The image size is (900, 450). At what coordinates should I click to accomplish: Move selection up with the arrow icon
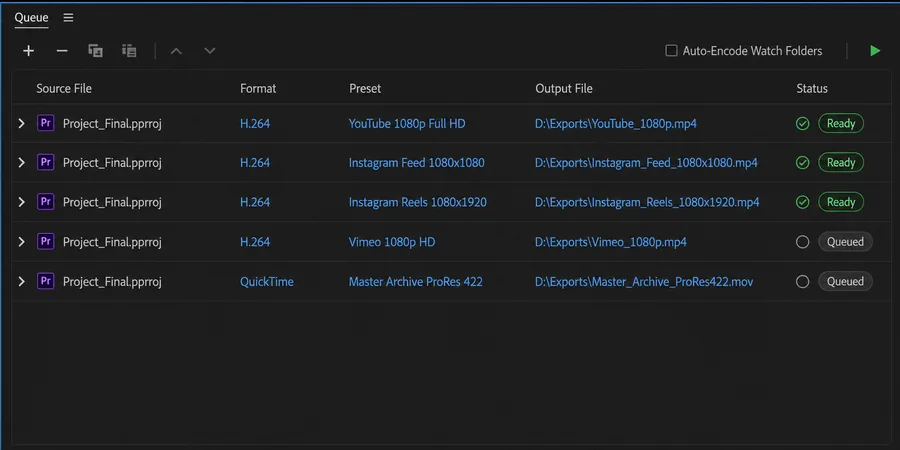[176, 51]
